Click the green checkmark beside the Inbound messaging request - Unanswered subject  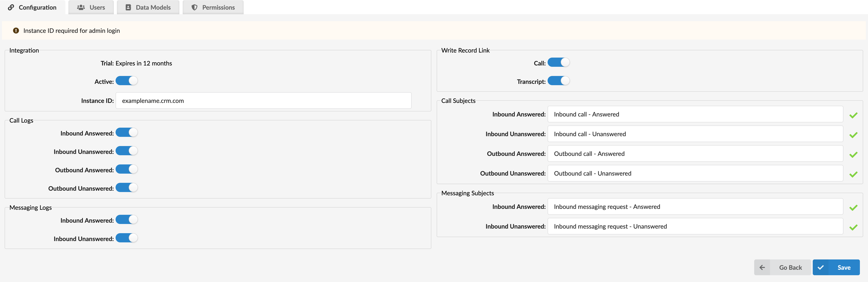[853, 227]
